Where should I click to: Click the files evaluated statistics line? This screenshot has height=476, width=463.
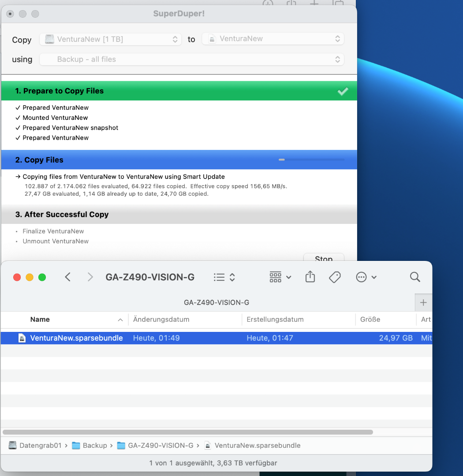pyautogui.click(x=156, y=186)
